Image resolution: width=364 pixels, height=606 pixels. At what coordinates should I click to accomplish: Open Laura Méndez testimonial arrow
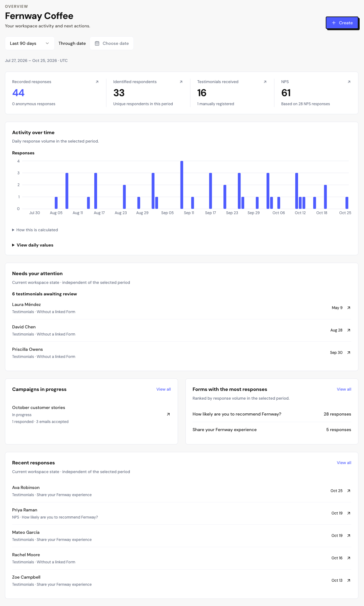coord(349,308)
